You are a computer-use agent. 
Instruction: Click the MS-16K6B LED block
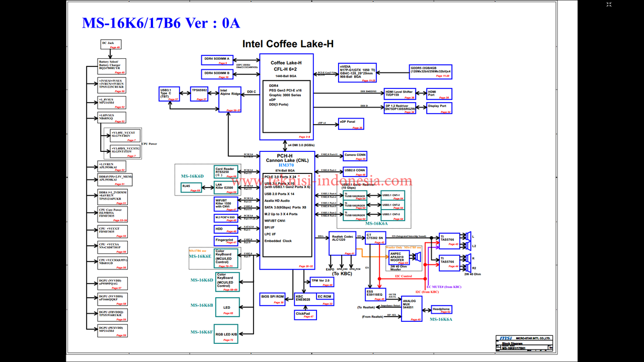tap(227, 307)
